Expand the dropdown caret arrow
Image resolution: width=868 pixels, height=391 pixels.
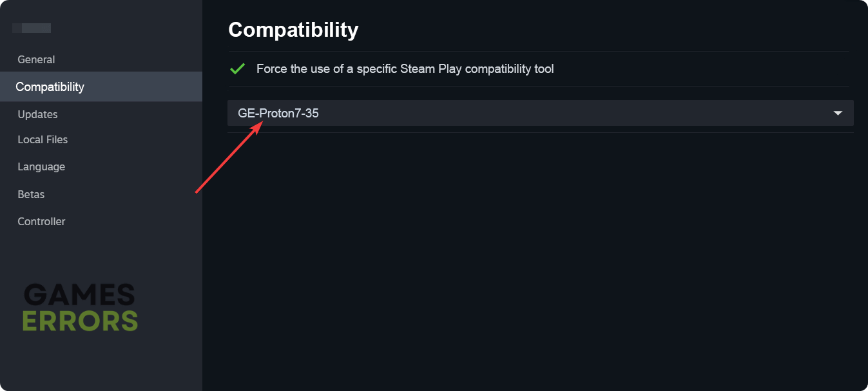coord(838,113)
